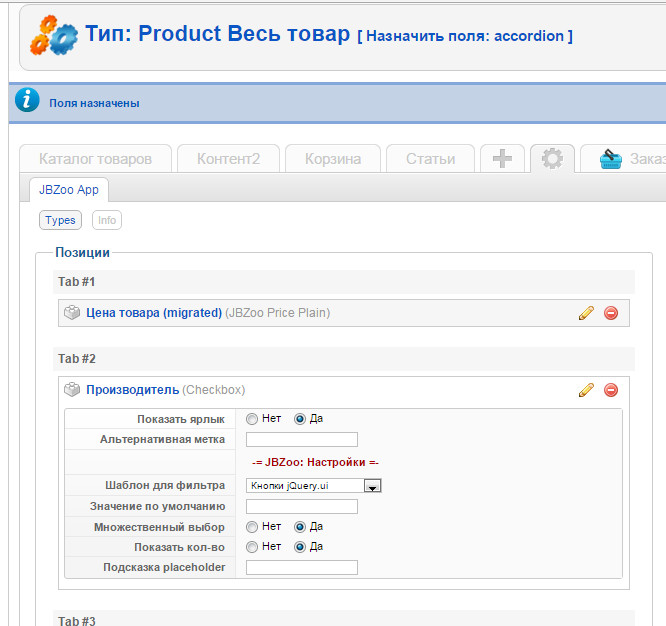Switch to the Статьи tab
Screen dimensions: 666x626
click(x=430, y=159)
